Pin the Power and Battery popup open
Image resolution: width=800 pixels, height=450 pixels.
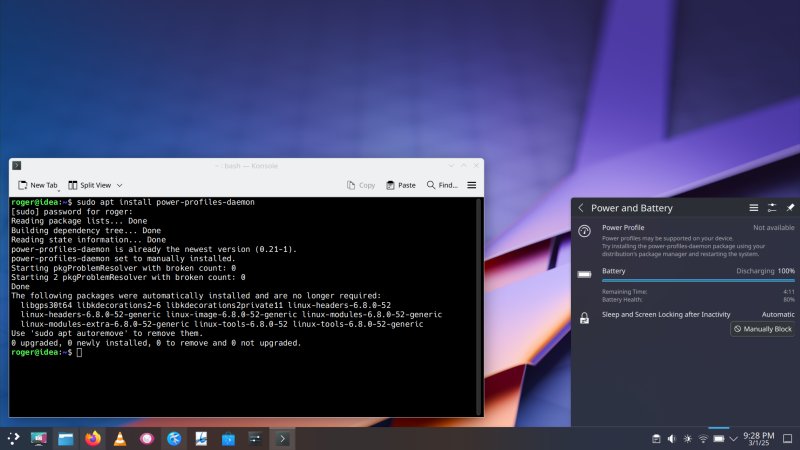(790, 208)
